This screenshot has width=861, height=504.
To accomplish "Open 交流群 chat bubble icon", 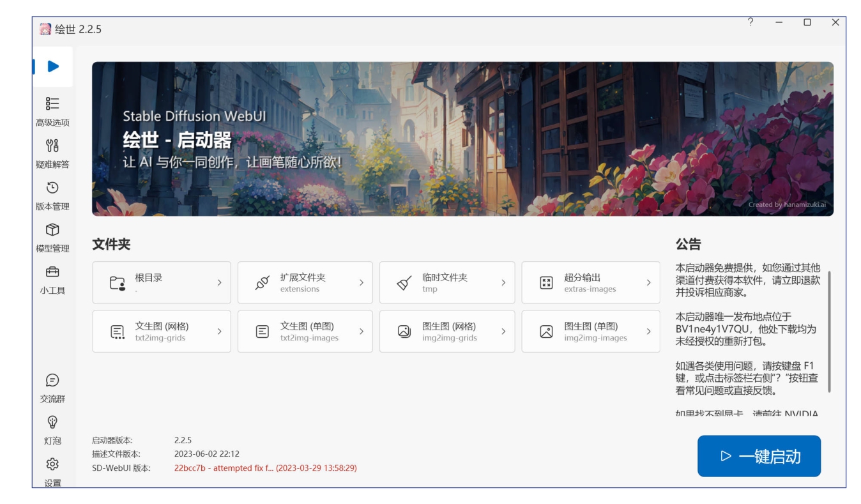I will pos(52,381).
